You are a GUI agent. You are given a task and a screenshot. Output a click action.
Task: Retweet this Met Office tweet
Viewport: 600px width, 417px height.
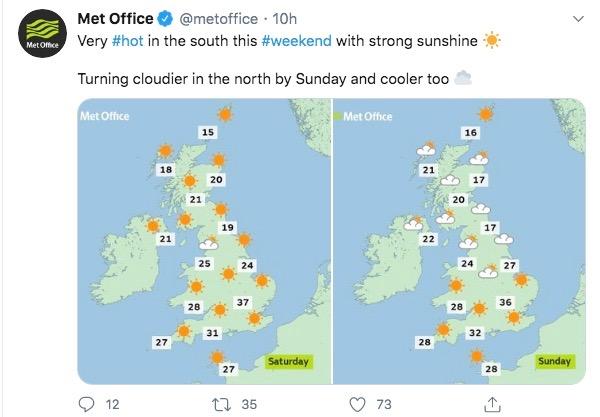click(222, 404)
